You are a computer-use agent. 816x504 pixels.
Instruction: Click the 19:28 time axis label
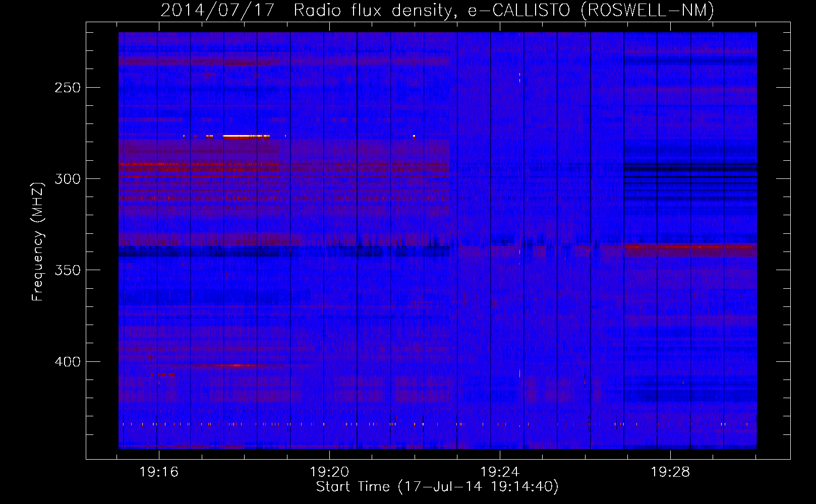tap(670, 472)
